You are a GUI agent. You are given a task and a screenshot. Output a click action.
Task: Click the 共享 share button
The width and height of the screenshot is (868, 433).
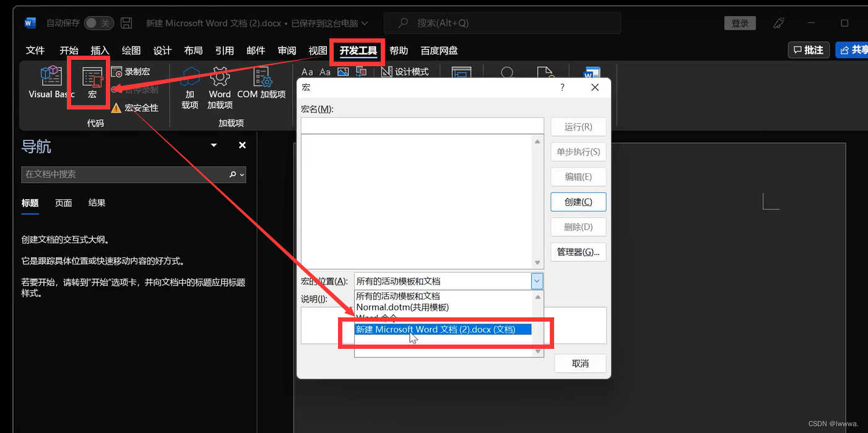point(852,50)
